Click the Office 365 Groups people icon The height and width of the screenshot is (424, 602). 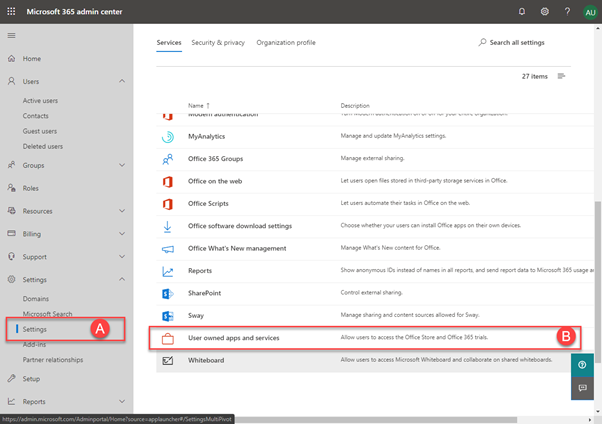click(167, 159)
